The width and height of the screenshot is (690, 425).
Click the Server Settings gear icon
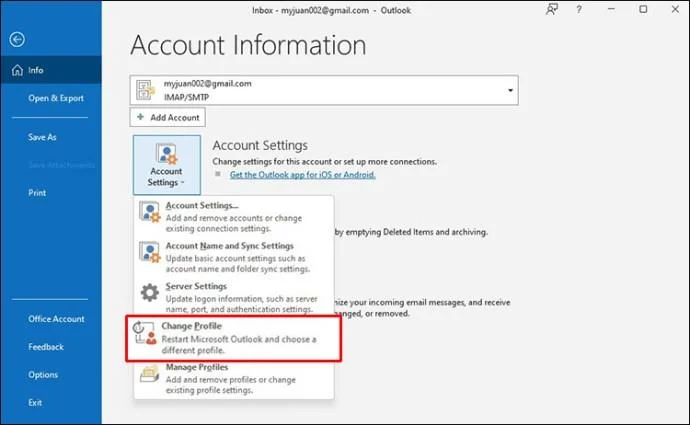tap(150, 293)
